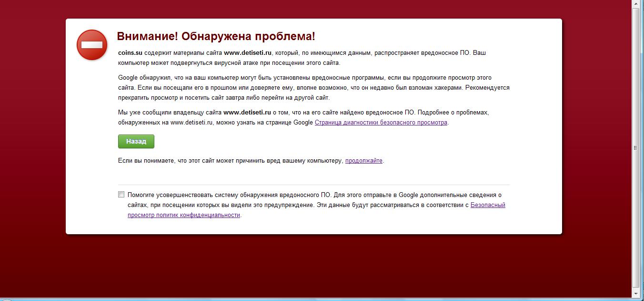This screenshot has height=301, width=644.
Task: Follow the продолжайте link
Action: tap(363, 161)
